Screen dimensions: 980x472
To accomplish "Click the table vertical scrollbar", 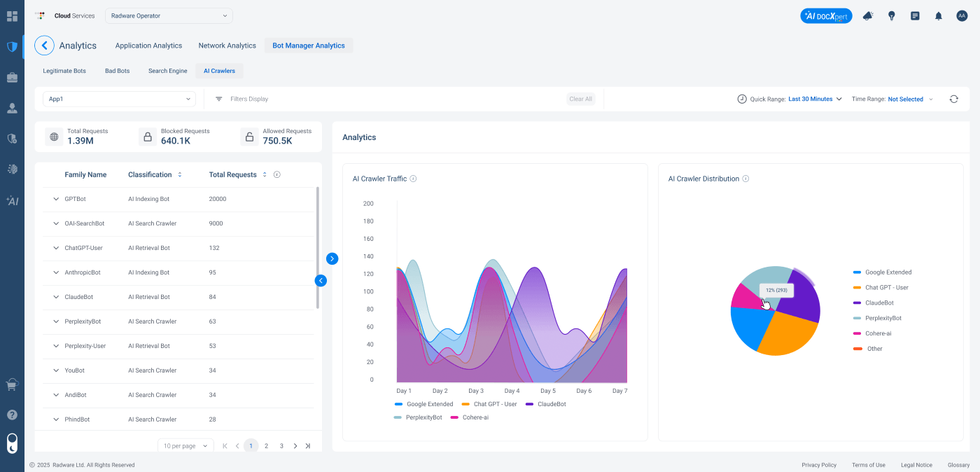I will (x=318, y=247).
